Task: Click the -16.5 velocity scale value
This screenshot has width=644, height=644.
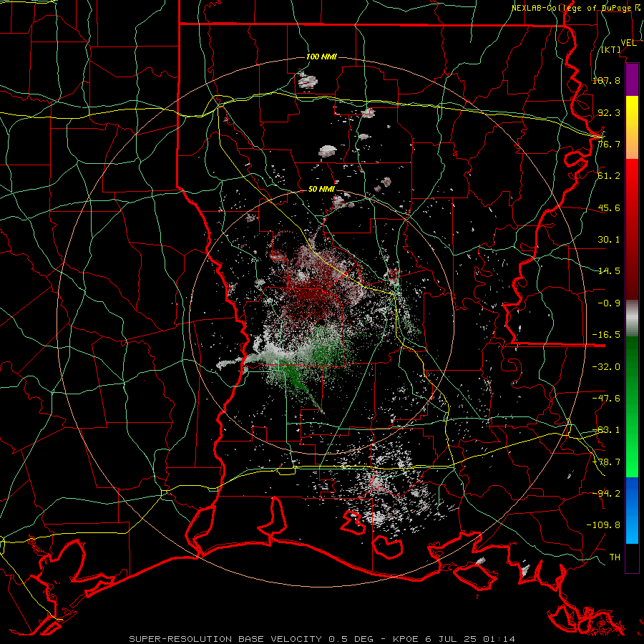Action: click(606, 335)
